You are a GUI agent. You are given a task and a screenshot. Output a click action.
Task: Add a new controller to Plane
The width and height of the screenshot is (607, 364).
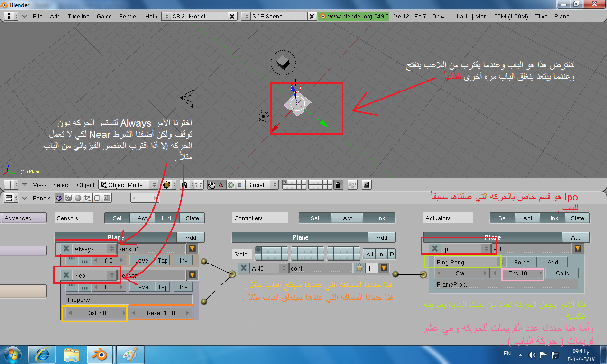point(382,237)
